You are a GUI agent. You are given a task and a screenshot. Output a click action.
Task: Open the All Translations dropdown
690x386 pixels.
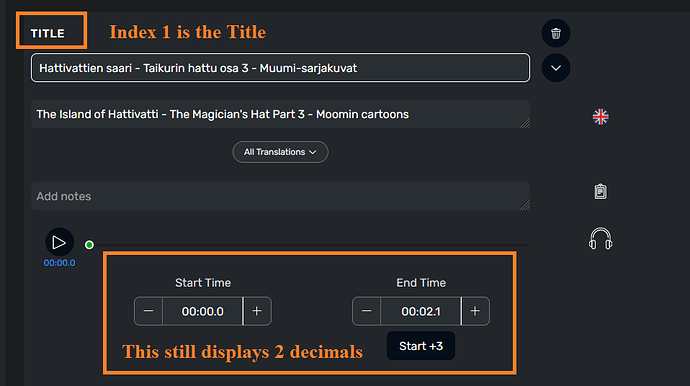coord(280,152)
